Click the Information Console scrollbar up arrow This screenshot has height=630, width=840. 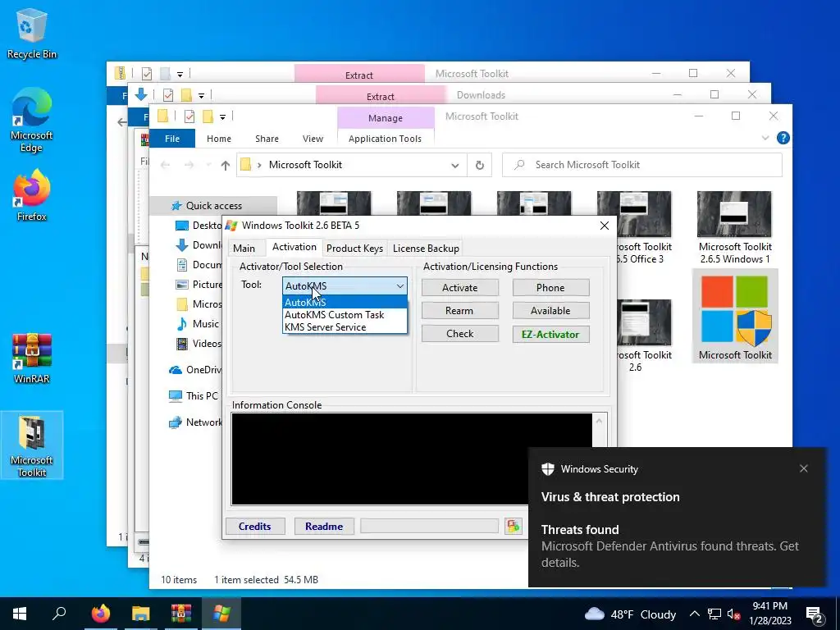tap(600, 421)
